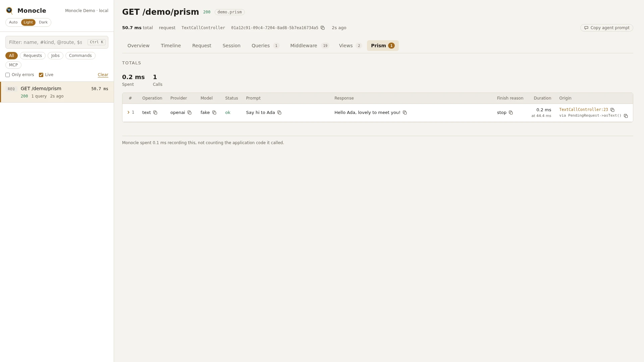Screen dimensions: 644x362
Task: Select the All filter pill
Action: pos(11,56)
